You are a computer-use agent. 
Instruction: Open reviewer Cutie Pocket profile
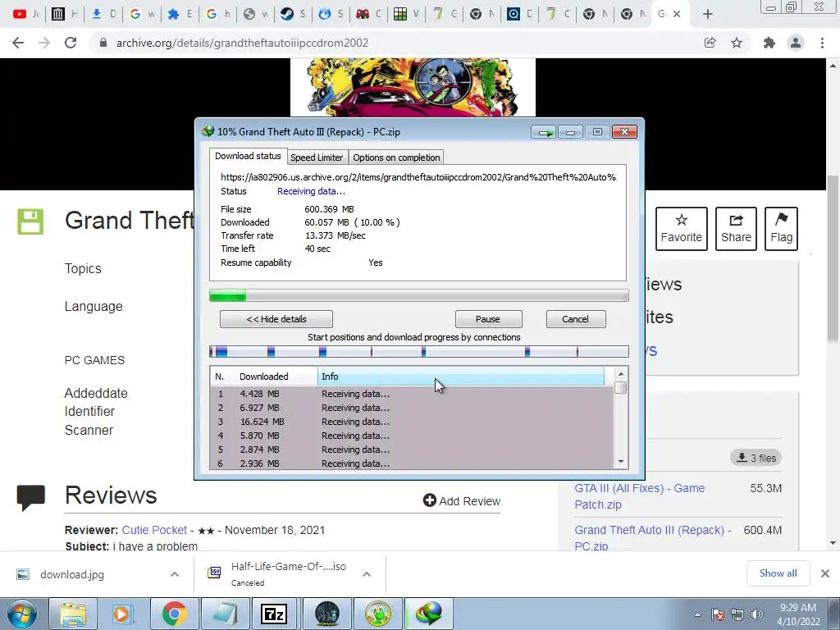tap(154, 530)
